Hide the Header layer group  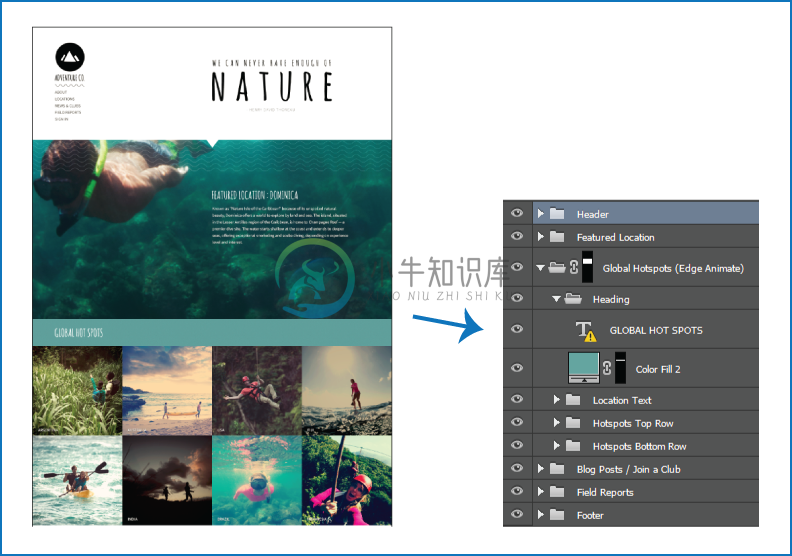point(517,213)
